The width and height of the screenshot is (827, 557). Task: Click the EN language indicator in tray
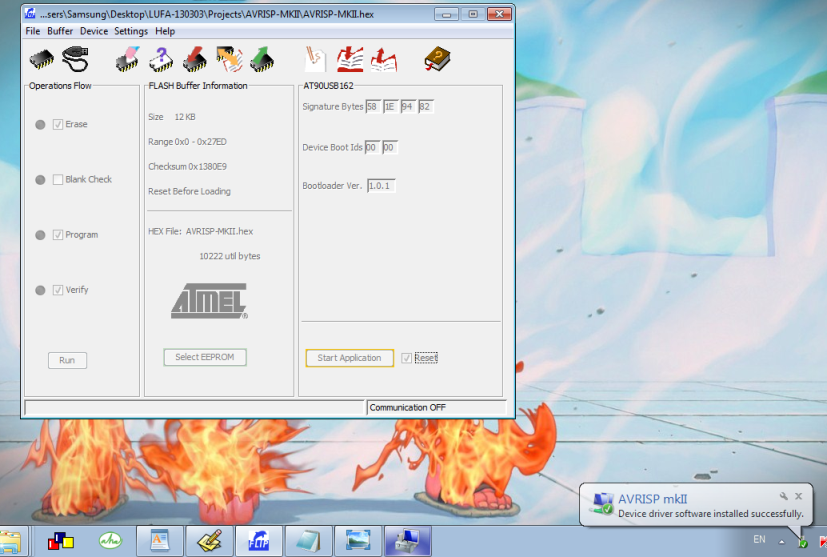(x=759, y=539)
